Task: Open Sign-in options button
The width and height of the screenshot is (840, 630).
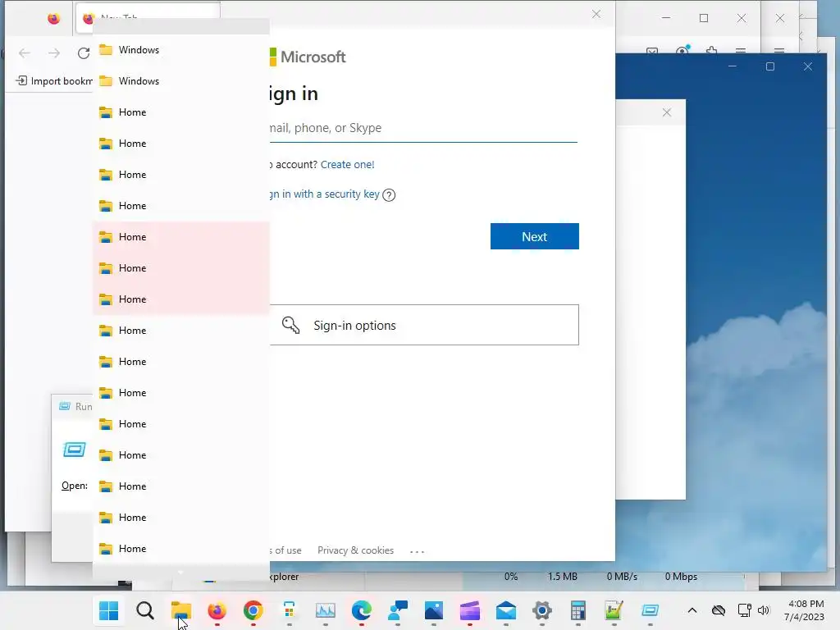Action: (x=424, y=325)
